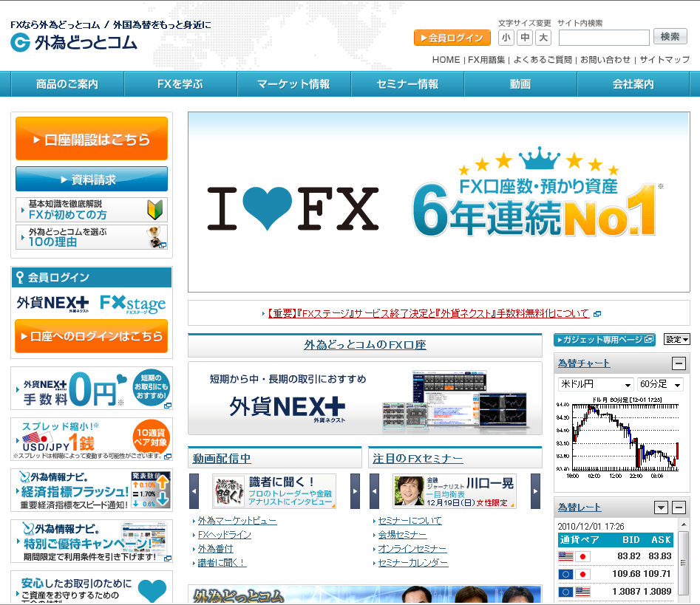700x605 pixels.
Task: Collapse the 為替チャート panel
Action: (x=679, y=363)
